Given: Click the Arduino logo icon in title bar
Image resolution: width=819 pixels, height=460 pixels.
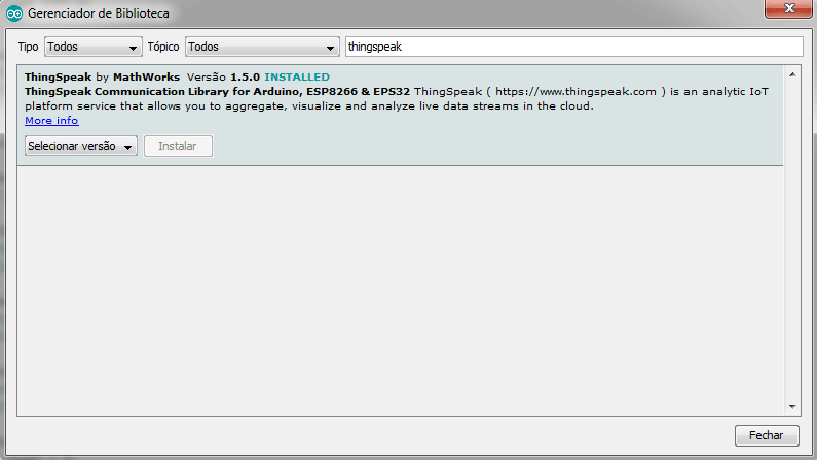Looking at the screenshot, I should coord(14,14).
